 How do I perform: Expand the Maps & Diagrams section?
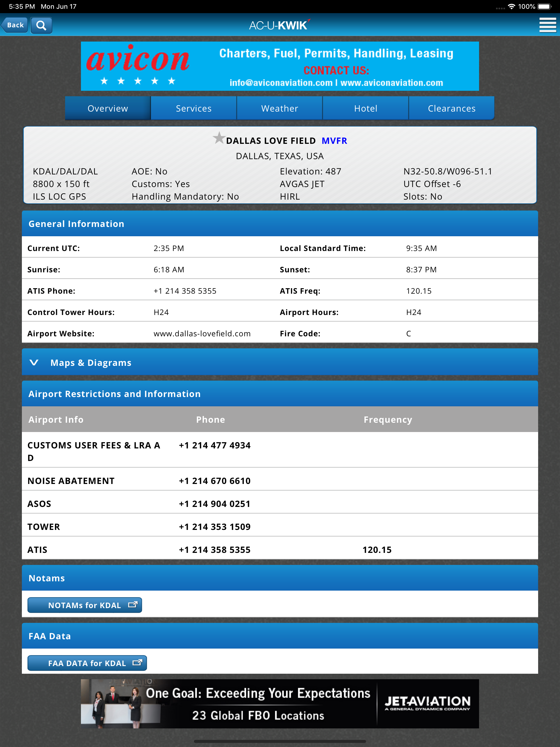[x=91, y=362]
